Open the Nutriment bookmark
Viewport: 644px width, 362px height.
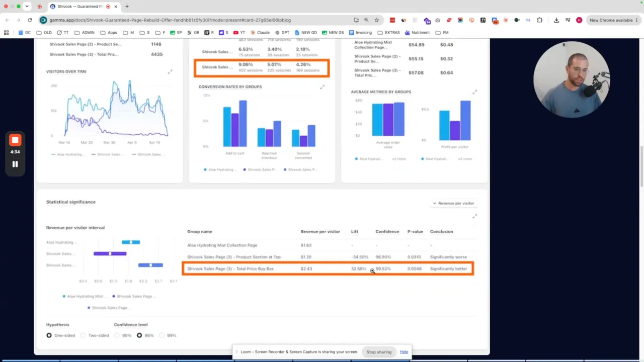coord(417,33)
